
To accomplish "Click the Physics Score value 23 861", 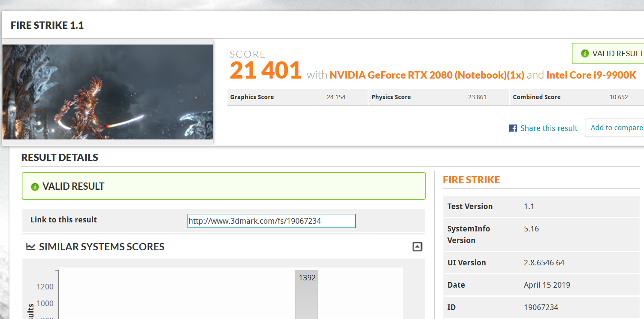I will (x=477, y=97).
